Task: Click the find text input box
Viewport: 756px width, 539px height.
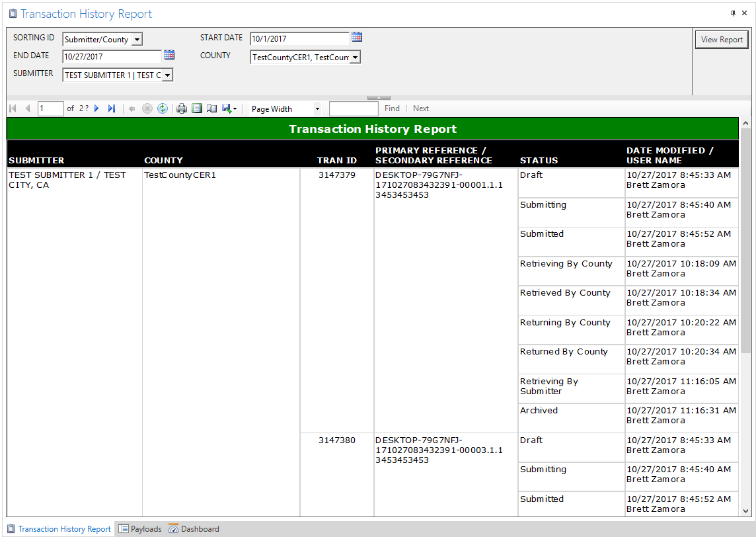Action: 354,108
